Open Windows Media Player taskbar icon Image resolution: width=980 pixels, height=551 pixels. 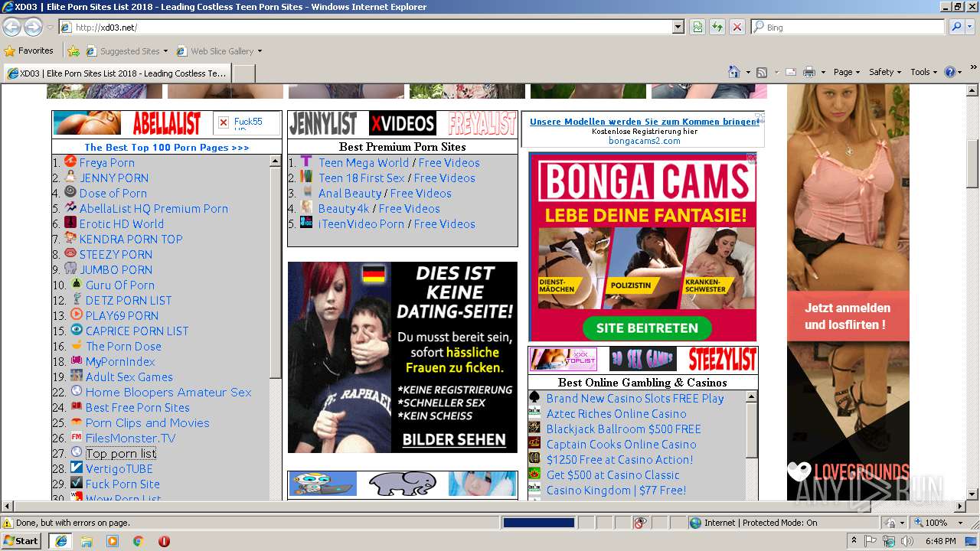coord(113,540)
